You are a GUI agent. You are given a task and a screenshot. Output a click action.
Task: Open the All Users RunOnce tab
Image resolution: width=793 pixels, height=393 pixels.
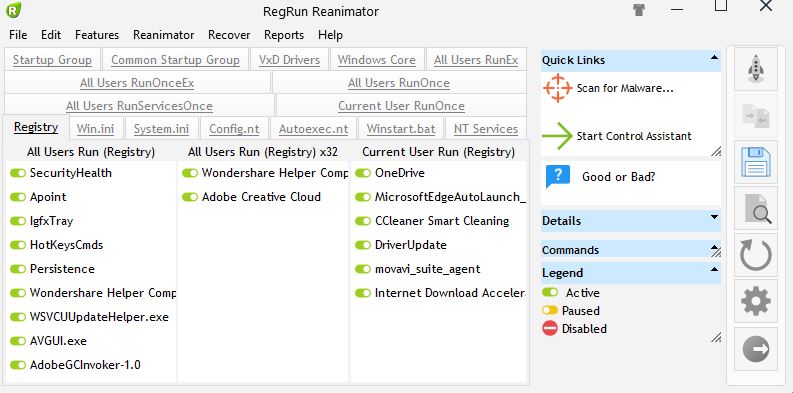(x=399, y=83)
